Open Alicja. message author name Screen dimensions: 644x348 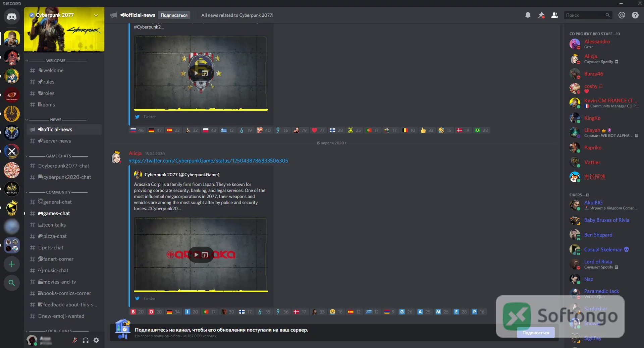point(136,153)
